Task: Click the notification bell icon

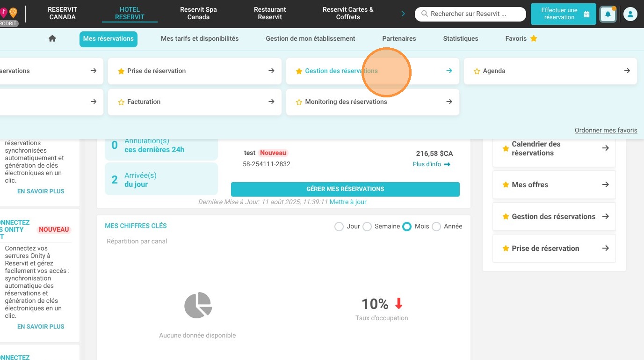Action: tap(608, 14)
